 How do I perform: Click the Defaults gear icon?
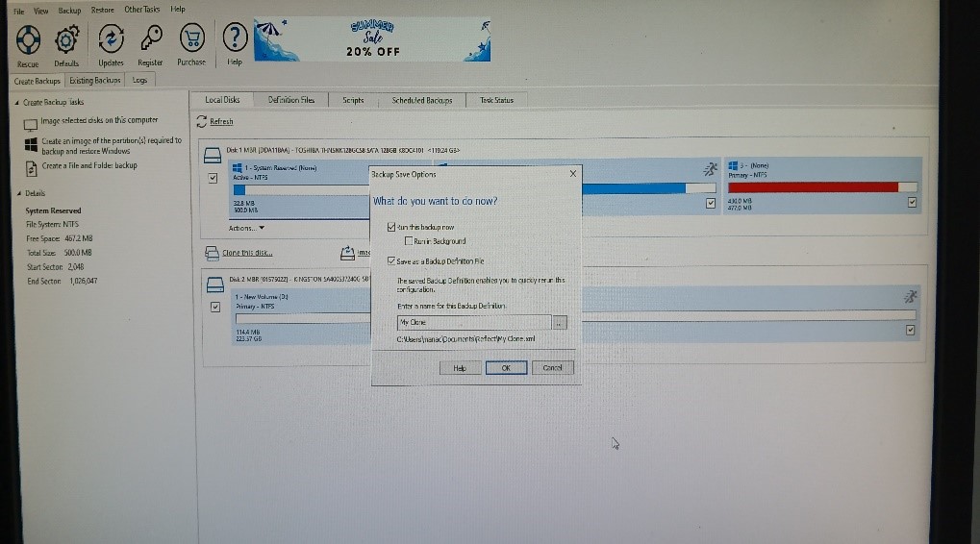click(66, 40)
